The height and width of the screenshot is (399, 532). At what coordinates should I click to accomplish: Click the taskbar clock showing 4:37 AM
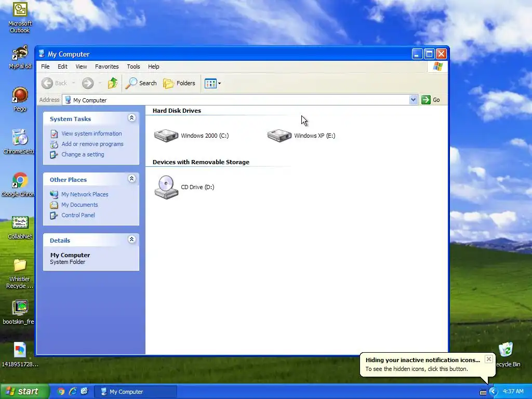point(513,392)
